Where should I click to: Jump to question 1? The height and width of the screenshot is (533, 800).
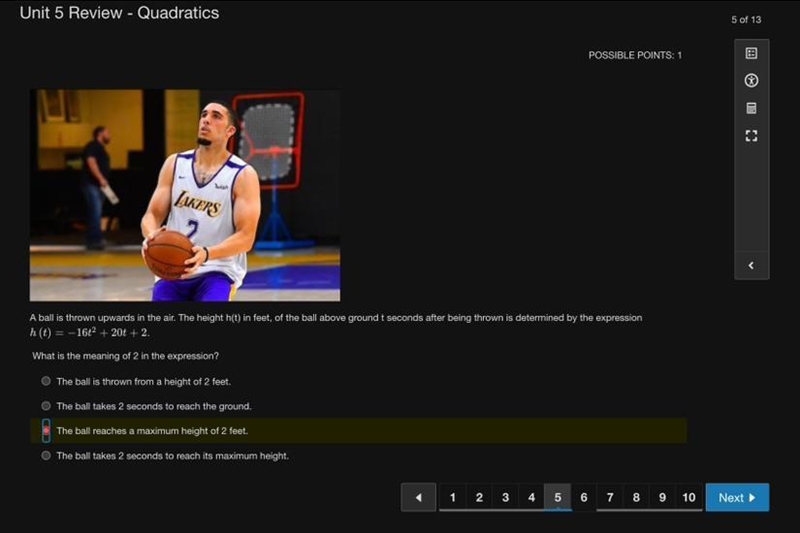[x=453, y=497]
